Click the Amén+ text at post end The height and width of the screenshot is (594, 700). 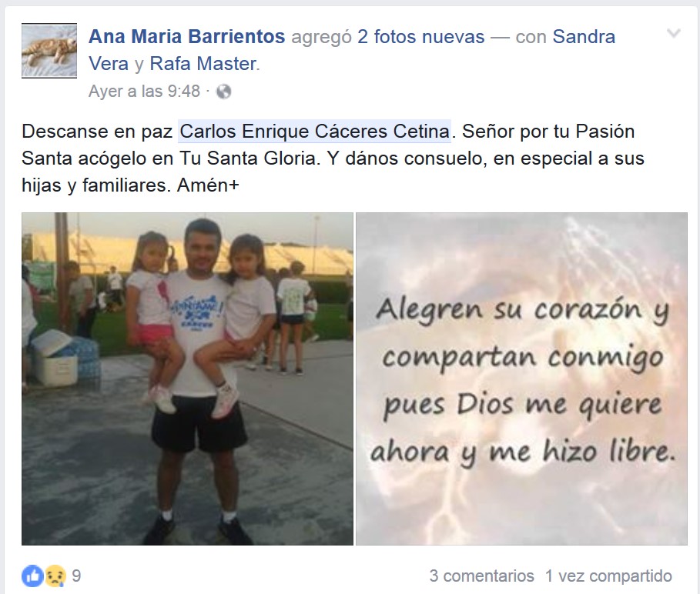coord(208,185)
